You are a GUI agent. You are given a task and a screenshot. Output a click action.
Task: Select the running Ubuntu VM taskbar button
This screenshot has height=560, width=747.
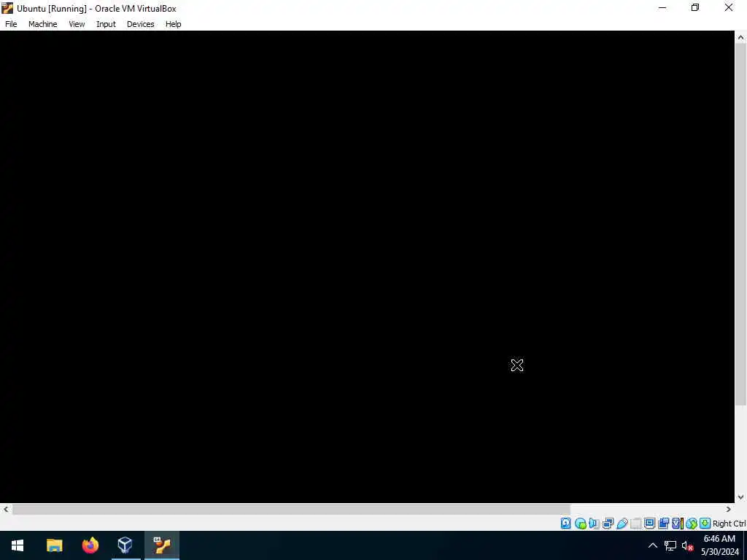point(161,545)
